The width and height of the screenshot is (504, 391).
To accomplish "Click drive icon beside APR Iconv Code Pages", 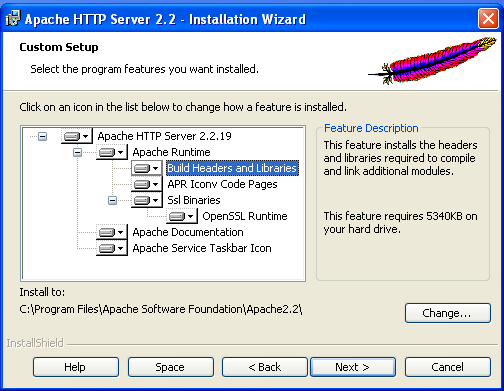I will (147, 184).
